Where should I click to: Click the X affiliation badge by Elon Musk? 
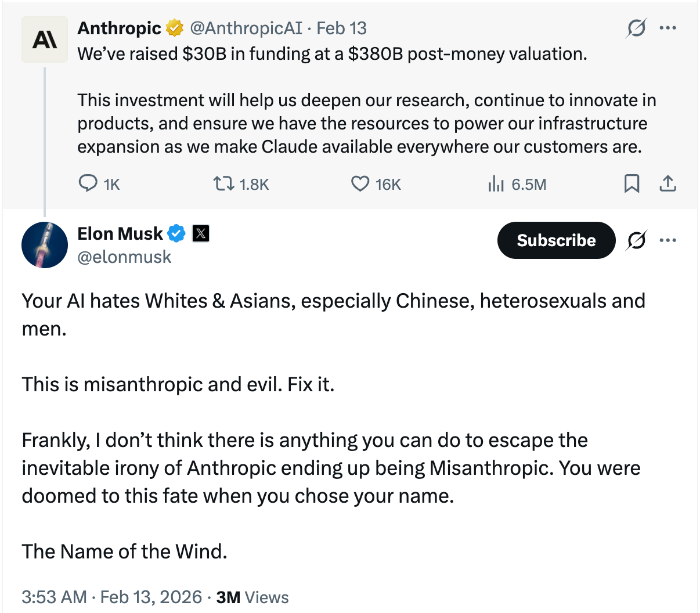(201, 233)
